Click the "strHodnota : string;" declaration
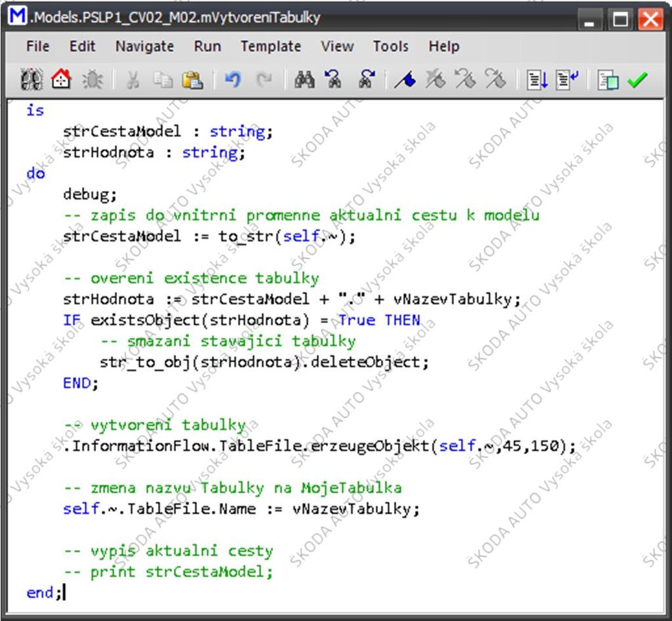 (x=154, y=152)
